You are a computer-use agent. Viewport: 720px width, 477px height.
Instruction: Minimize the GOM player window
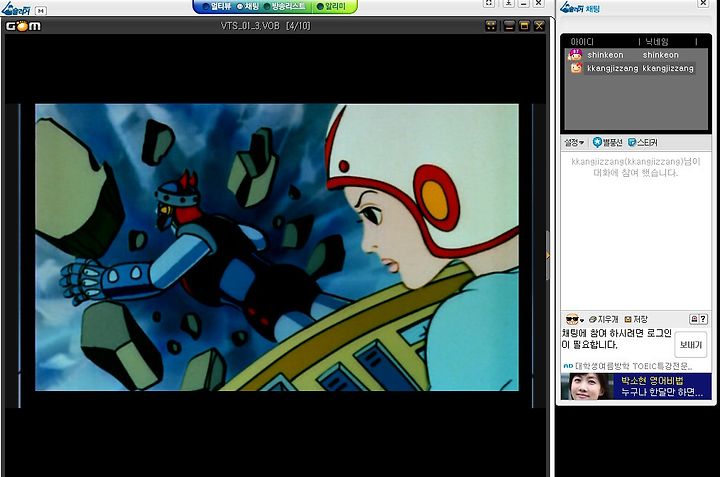(509, 26)
